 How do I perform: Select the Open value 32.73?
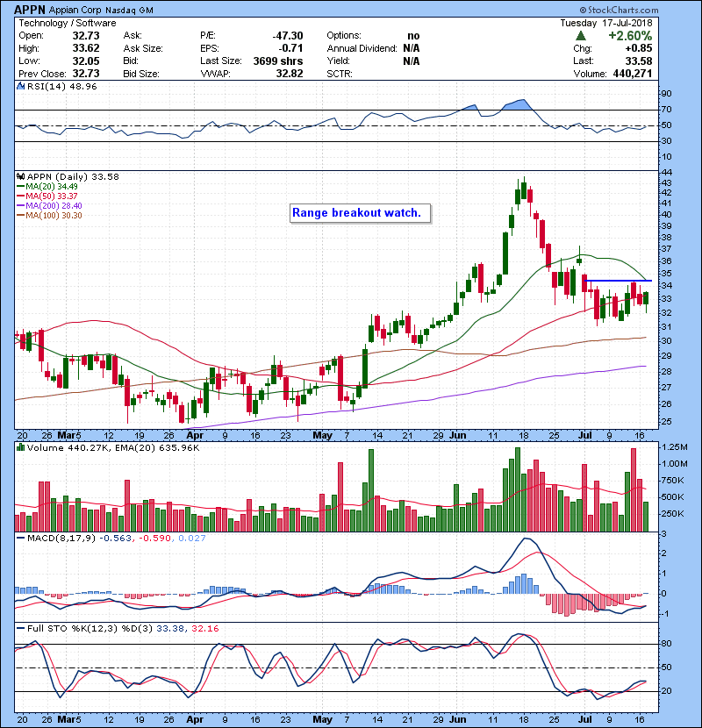[x=86, y=36]
